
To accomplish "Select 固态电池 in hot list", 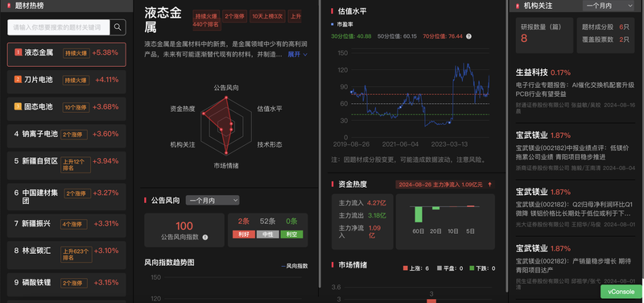I will click(67, 109).
